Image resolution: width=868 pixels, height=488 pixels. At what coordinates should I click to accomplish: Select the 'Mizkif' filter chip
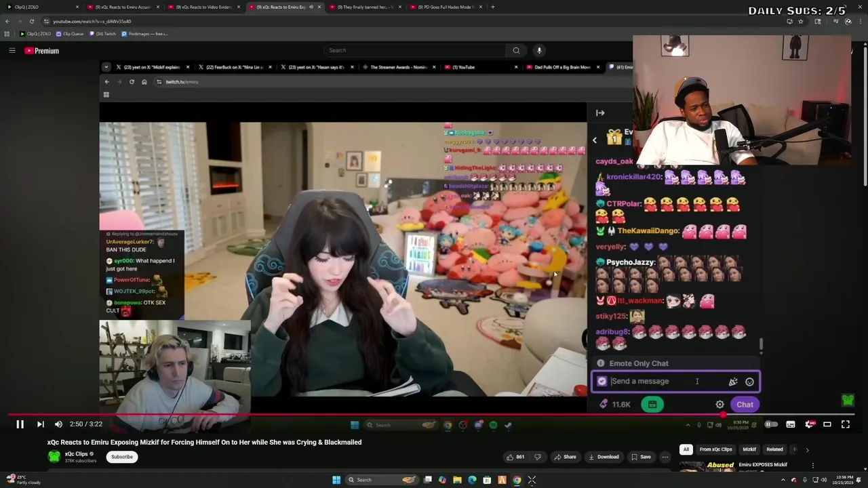(x=749, y=449)
